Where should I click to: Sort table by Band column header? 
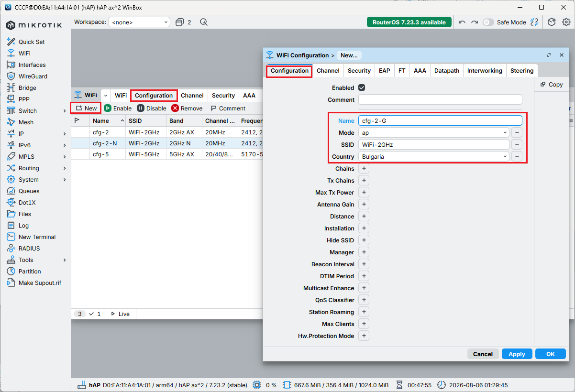[184, 121]
